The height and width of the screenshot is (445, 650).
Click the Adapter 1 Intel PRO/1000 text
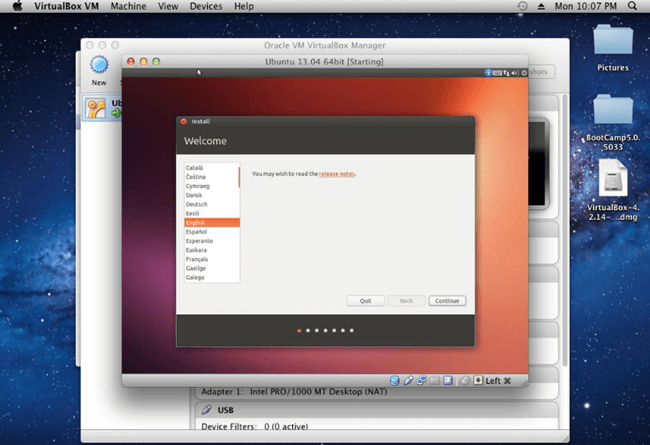[x=294, y=392]
